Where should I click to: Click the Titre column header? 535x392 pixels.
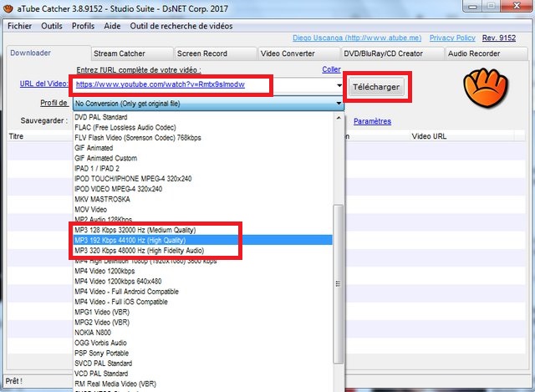pyautogui.click(x=39, y=136)
